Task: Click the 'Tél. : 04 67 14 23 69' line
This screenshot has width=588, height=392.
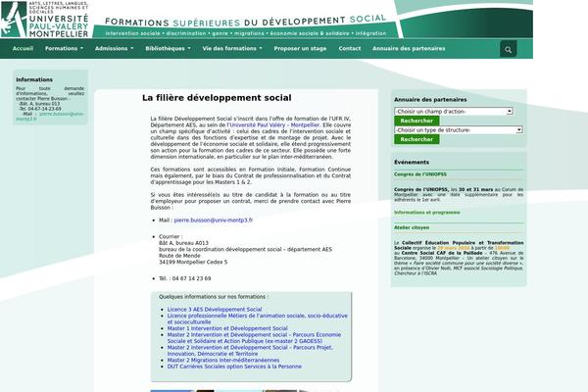Action: (x=185, y=278)
